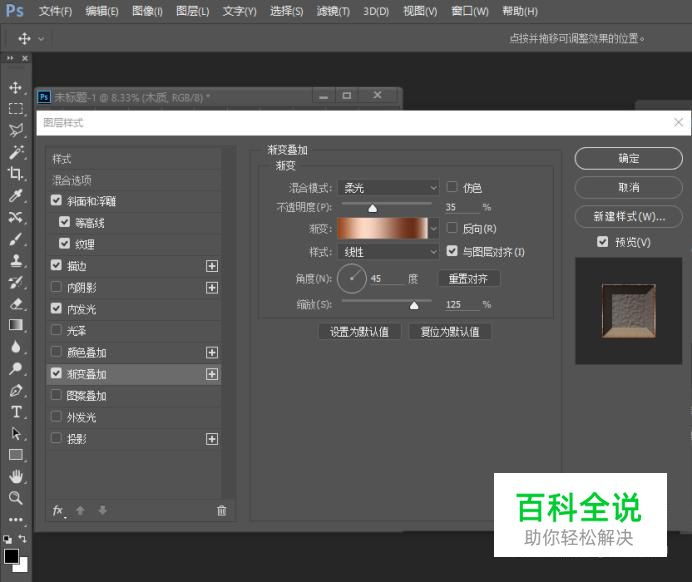The image size is (692, 582).
Task: Click plus icon beside 描边 (Stroke)
Action: 212,266
